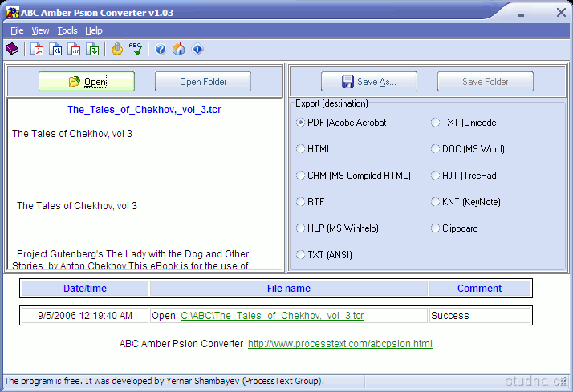This screenshot has height=392, width=573.
Task: Open the Tools menu
Action: (67, 30)
